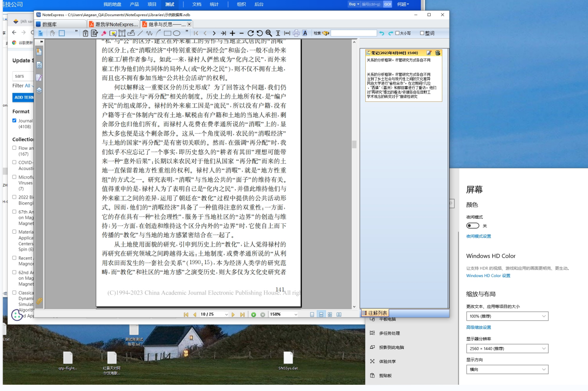Switch to 跟我学NoteExpress tab
This screenshot has height=391, width=588.
[114, 24]
